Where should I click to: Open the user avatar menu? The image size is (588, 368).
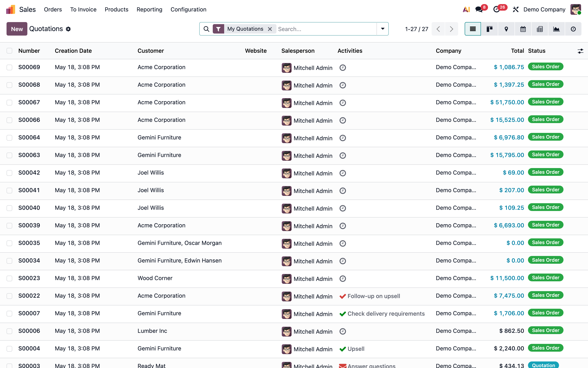click(x=576, y=9)
